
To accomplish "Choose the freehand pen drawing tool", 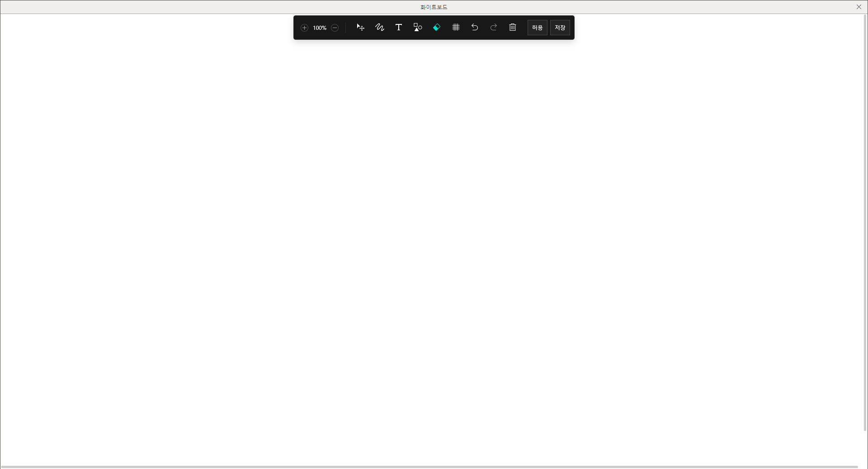I will 380,28.
